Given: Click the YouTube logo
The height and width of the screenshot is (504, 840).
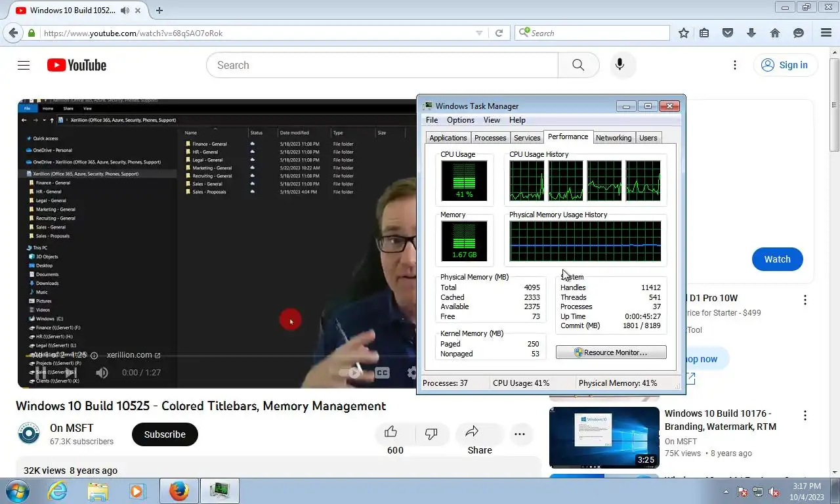Looking at the screenshot, I should tap(77, 65).
